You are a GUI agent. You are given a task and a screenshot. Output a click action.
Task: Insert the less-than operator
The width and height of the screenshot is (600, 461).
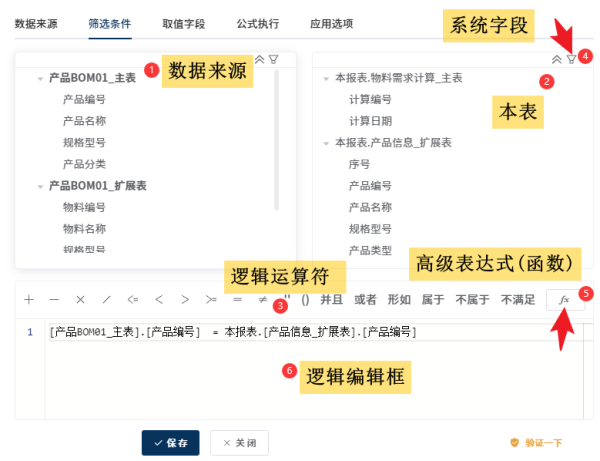[x=159, y=300]
